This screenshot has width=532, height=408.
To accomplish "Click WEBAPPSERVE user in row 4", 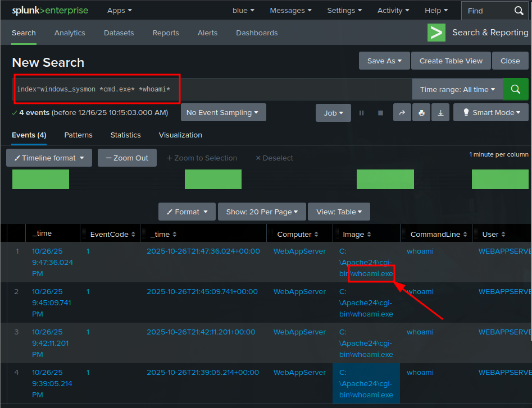I will pyautogui.click(x=505, y=372).
